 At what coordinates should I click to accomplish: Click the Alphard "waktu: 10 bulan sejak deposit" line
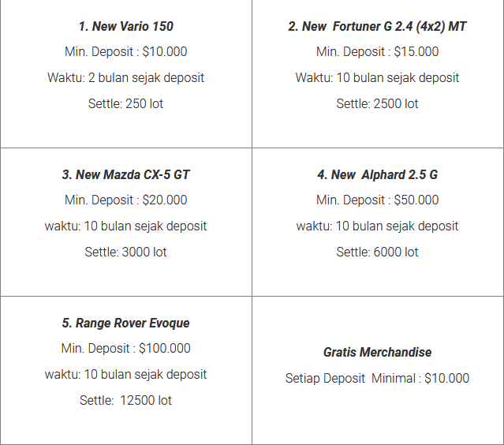[377, 226]
